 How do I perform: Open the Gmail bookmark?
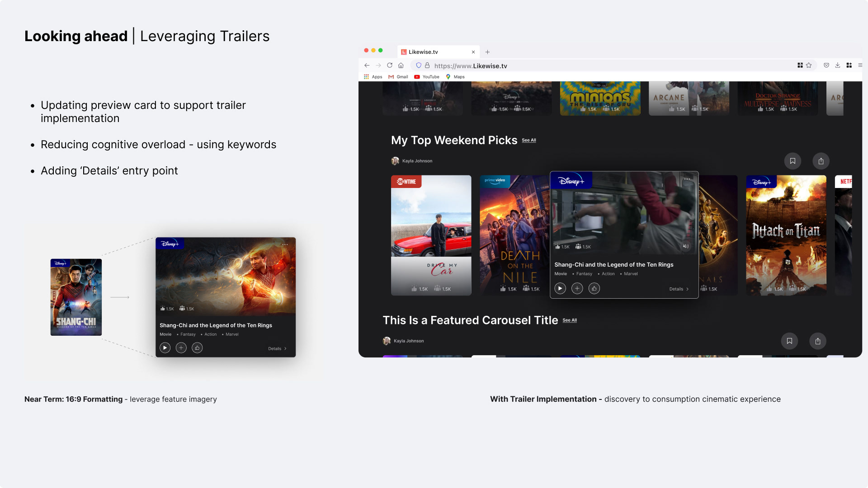click(398, 77)
